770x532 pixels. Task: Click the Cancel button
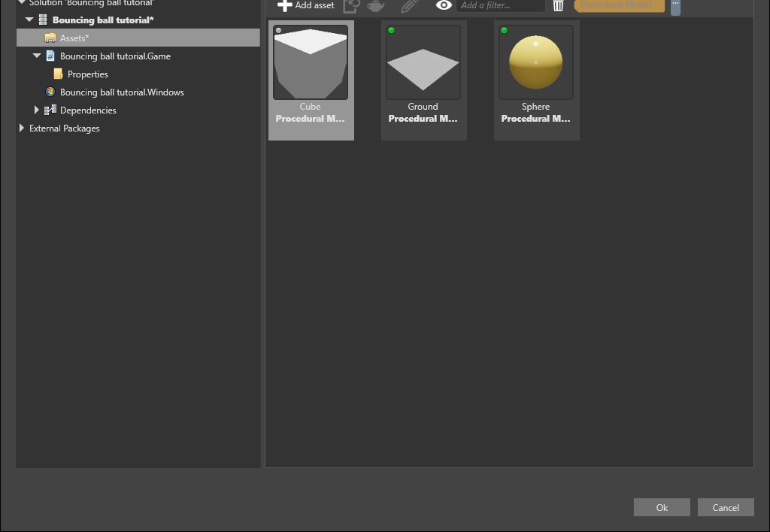[x=726, y=507]
